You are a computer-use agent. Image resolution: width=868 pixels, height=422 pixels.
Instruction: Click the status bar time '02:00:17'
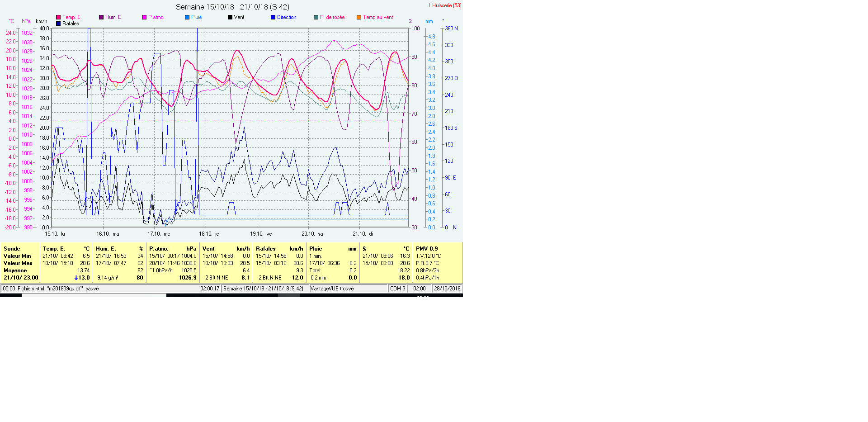coord(210,289)
